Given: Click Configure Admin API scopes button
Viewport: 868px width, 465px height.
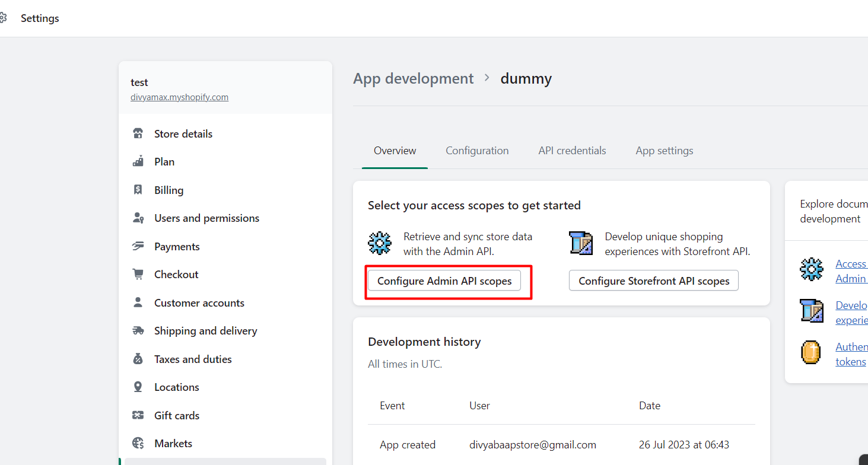Looking at the screenshot, I should point(444,281).
